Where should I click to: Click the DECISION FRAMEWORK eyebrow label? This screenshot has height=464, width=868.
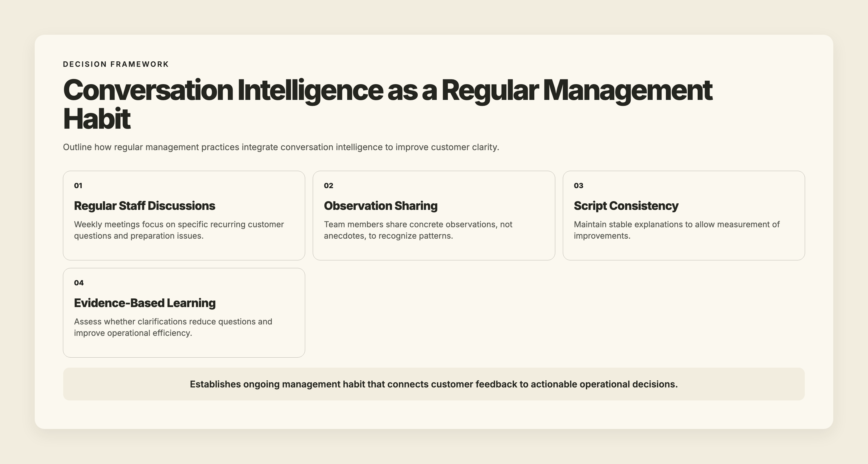(116, 64)
